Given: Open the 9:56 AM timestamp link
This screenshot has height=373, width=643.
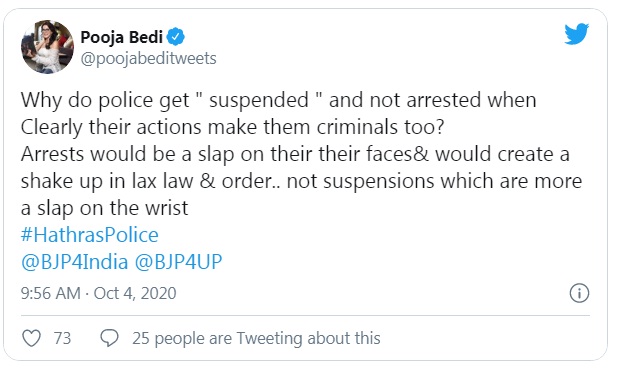Looking at the screenshot, I should [50, 293].
